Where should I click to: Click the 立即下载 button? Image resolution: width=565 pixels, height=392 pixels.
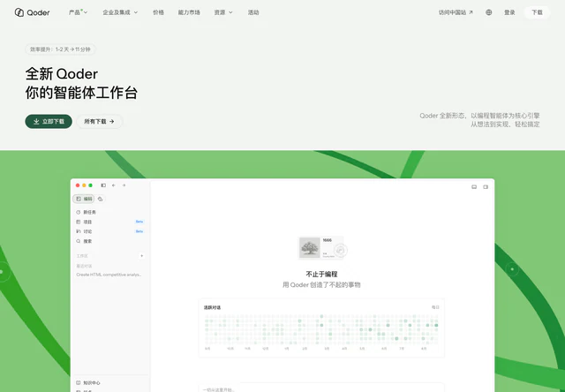click(49, 122)
